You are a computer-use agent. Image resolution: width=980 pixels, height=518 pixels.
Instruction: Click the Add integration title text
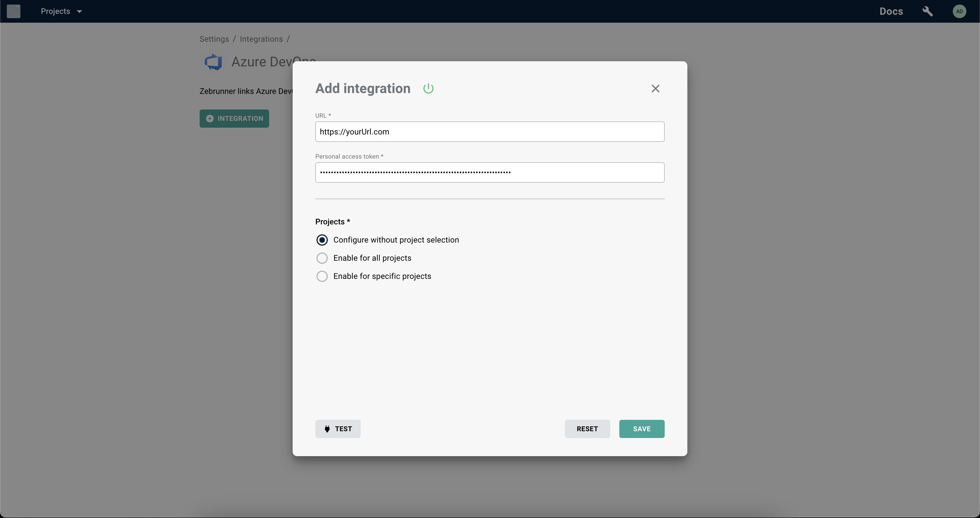point(363,89)
